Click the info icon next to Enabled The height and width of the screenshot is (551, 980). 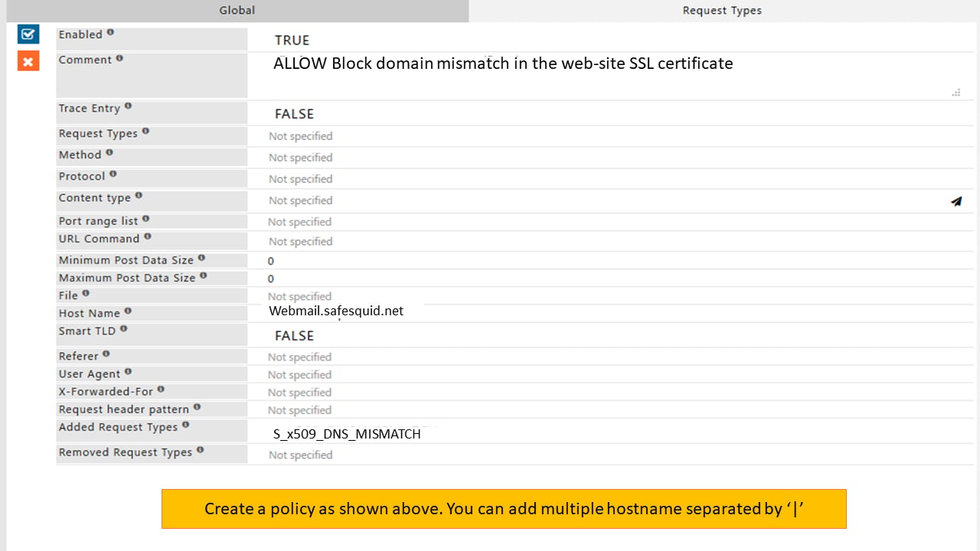pyautogui.click(x=110, y=33)
